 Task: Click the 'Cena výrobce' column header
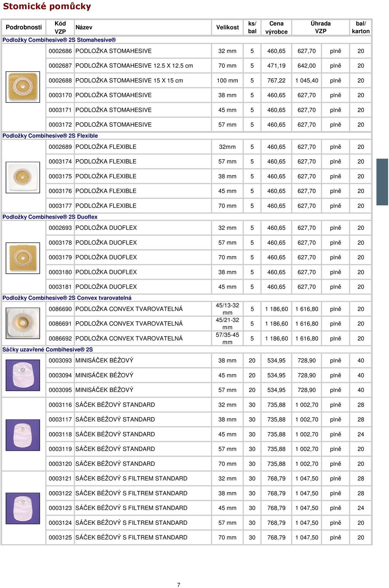[x=276, y=28]
